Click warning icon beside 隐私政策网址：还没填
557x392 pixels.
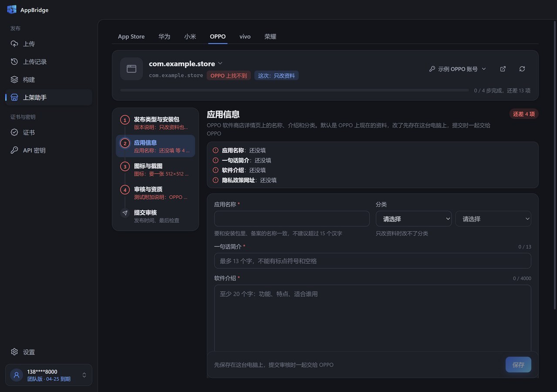(216, 180)
